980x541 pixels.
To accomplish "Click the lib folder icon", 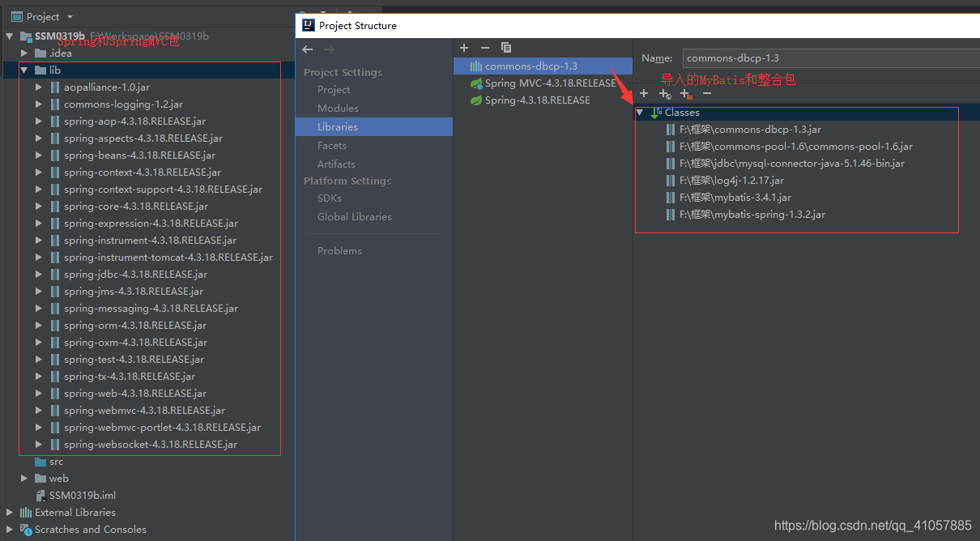I will [40, 70].
